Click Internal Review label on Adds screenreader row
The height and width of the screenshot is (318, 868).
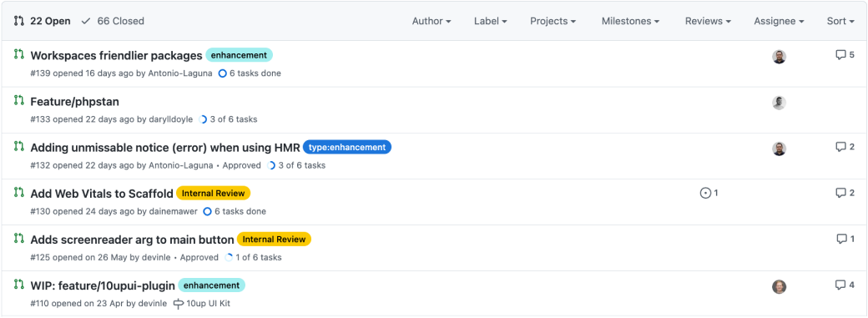(275, 239)
